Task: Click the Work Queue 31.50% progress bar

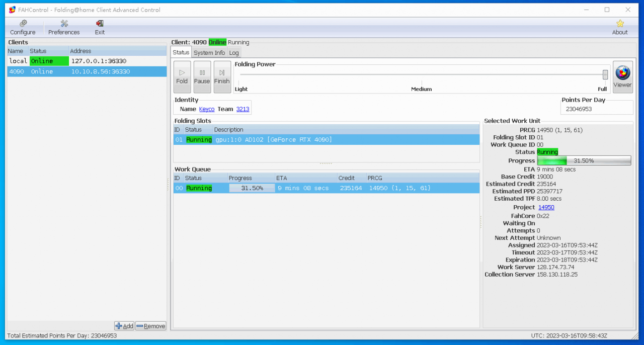Action: [252, 188]
